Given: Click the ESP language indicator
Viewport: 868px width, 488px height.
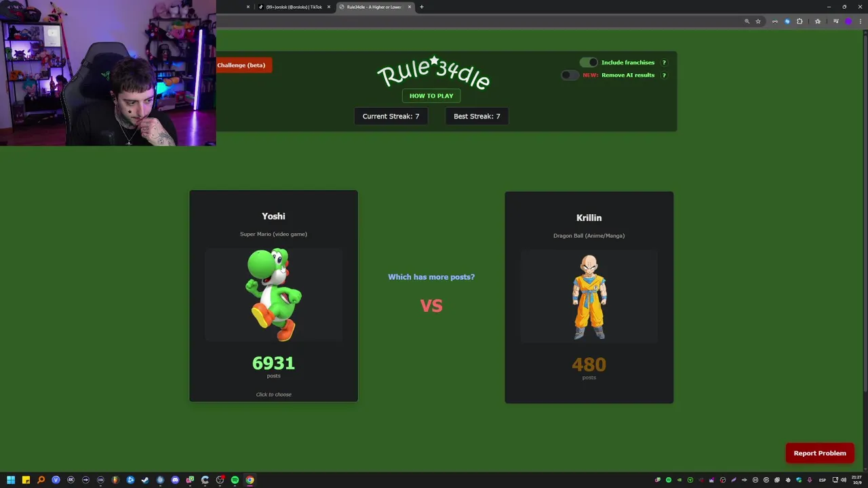Looking at the screenshot, I should [x=823, y=480].
